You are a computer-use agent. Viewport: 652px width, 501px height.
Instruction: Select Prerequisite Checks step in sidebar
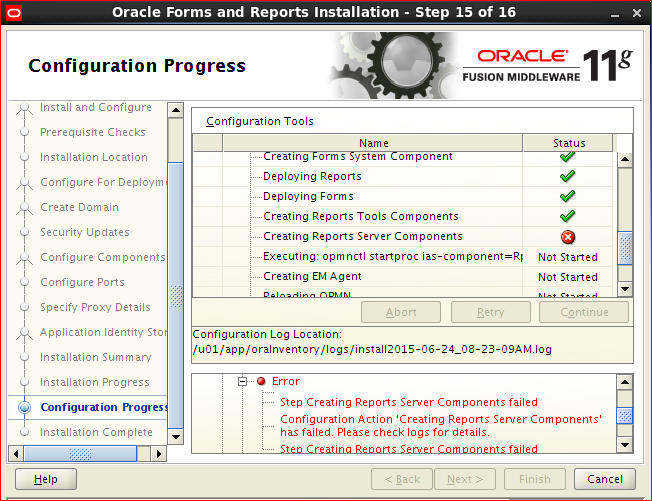coord(92,132)
